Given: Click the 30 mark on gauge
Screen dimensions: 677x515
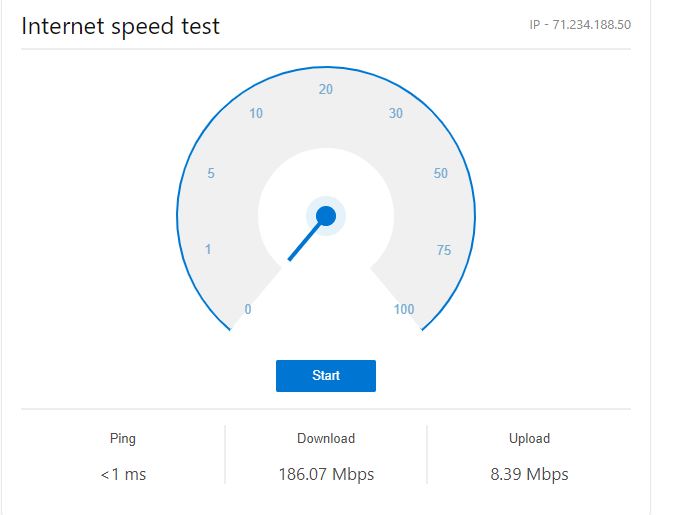Looking at the screenshot, I should coord(395,113).
